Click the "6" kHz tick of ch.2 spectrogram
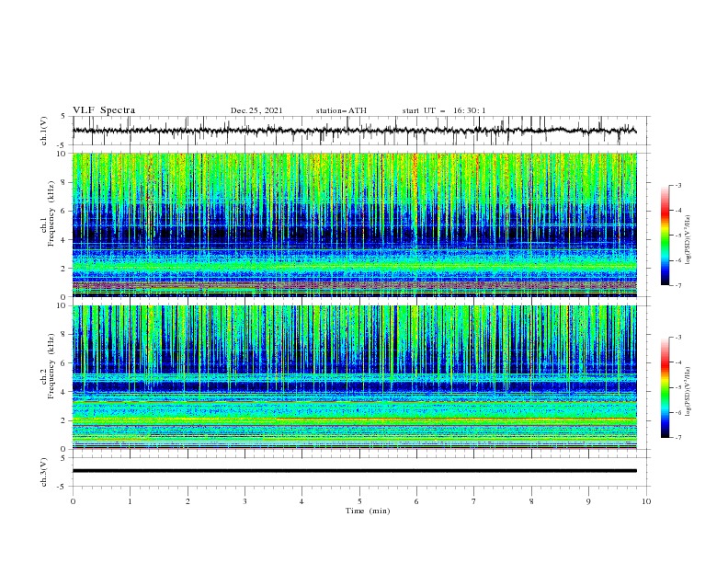Screen dimensions: 728x563 pos(64,363)
